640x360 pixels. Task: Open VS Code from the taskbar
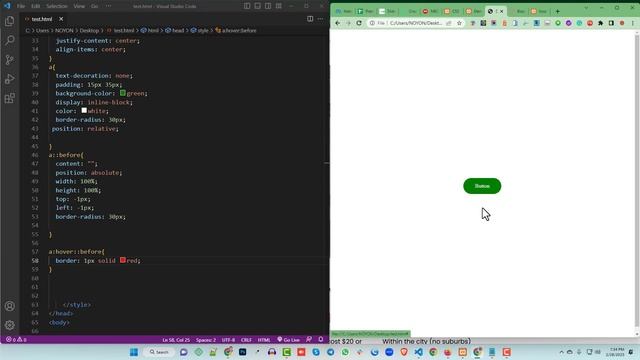pyautogui.click(x=418, y=352)
